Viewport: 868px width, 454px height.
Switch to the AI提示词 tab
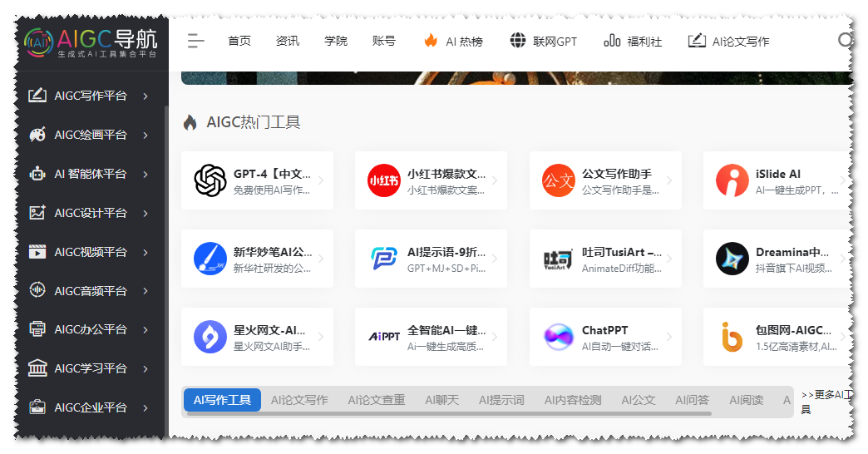pyautogui.click(x=501, y=400)
